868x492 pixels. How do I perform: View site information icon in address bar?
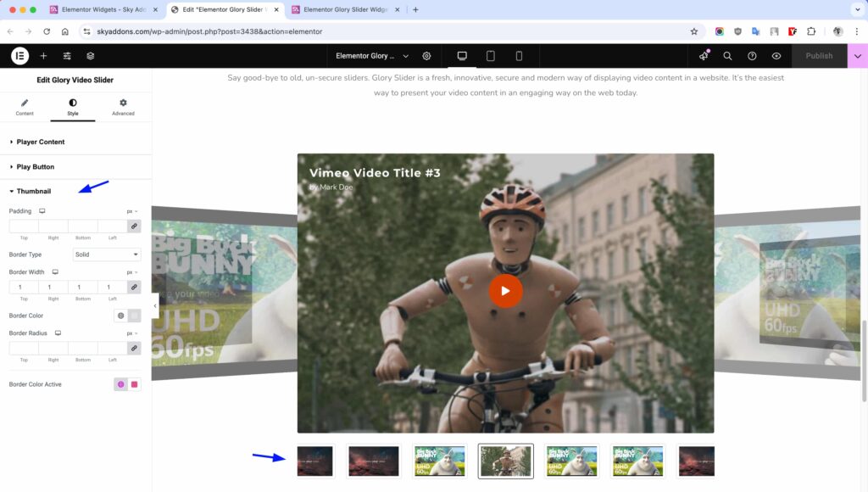pyautogui.click(x=86, y=31)
